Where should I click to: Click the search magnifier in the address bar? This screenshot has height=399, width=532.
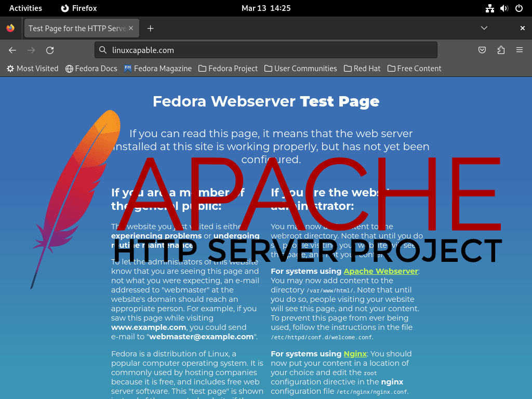103,50
